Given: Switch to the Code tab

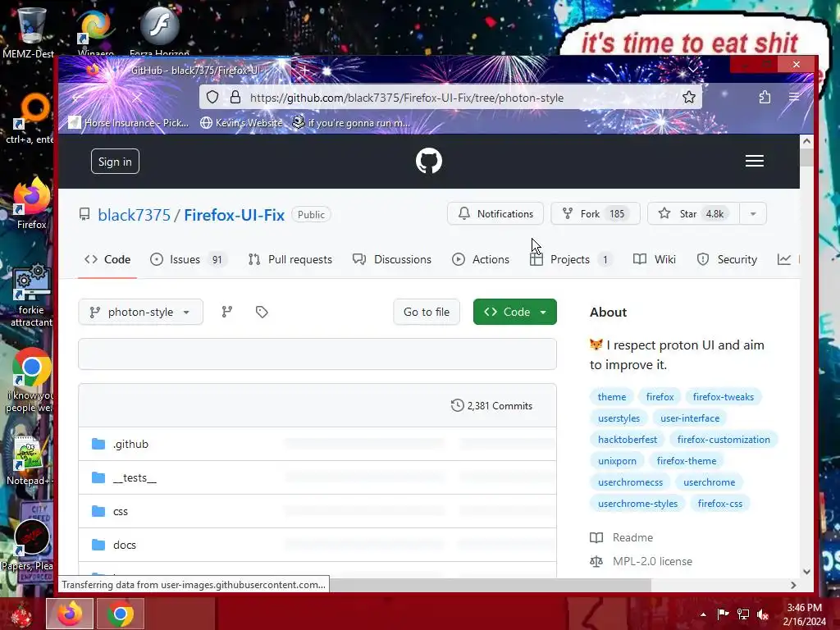Looking at the screenshot, I should point(107,259).
